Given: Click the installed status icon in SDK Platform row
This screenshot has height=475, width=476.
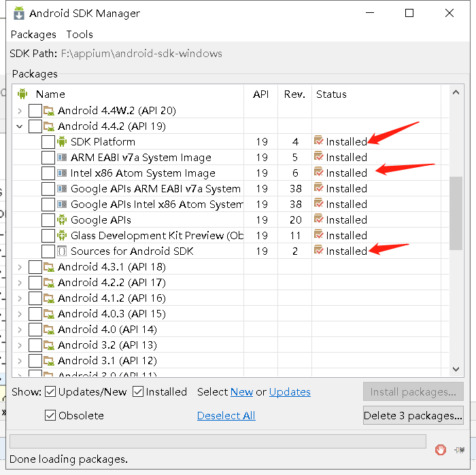Looking at the screenshot, I should click(319, 141).
